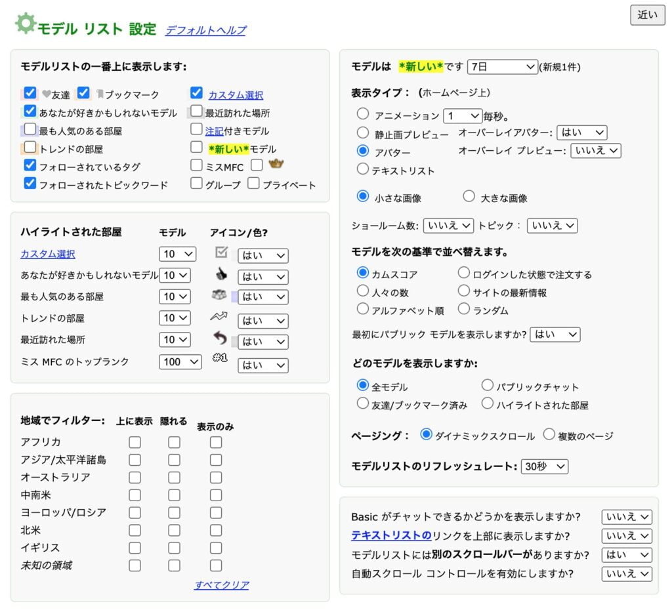Open the 100 dropdown for ミス MFC のトップランク
This screenshot has width=672, height=616.
click(180, 361)
